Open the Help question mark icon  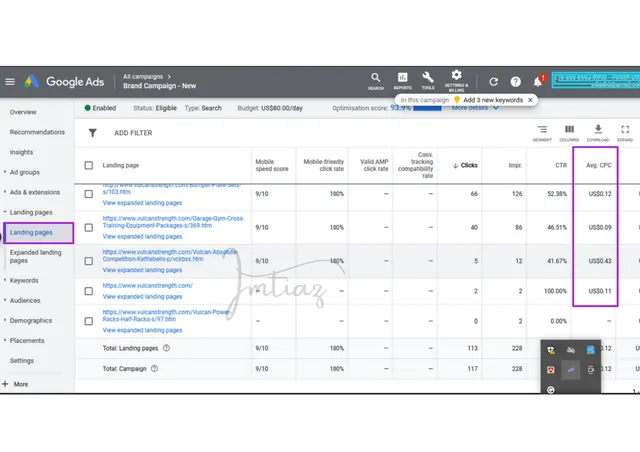coord(516,82)
